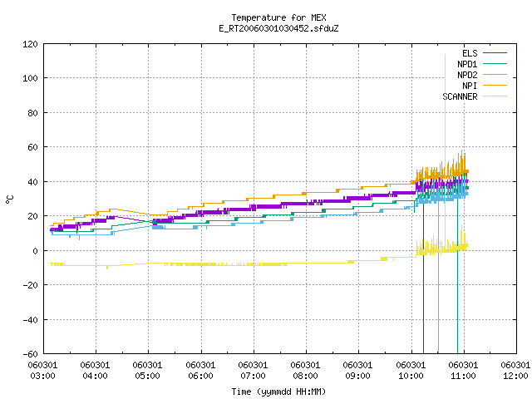Click the y-axis value 120
The width and height of the screenshot is (532, 399).
30,44
